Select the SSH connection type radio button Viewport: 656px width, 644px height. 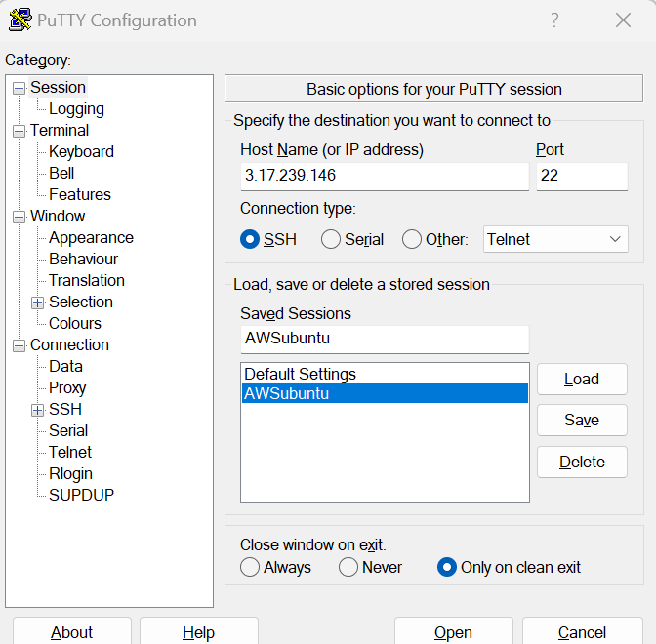click(250, 239)
